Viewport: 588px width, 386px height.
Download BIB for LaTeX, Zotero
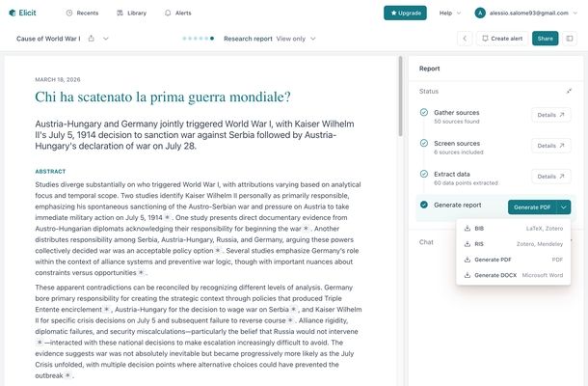click(514, 229)
